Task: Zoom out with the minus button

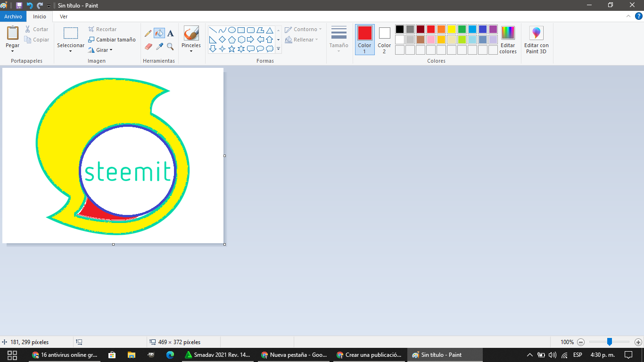Action: (581, 342)
